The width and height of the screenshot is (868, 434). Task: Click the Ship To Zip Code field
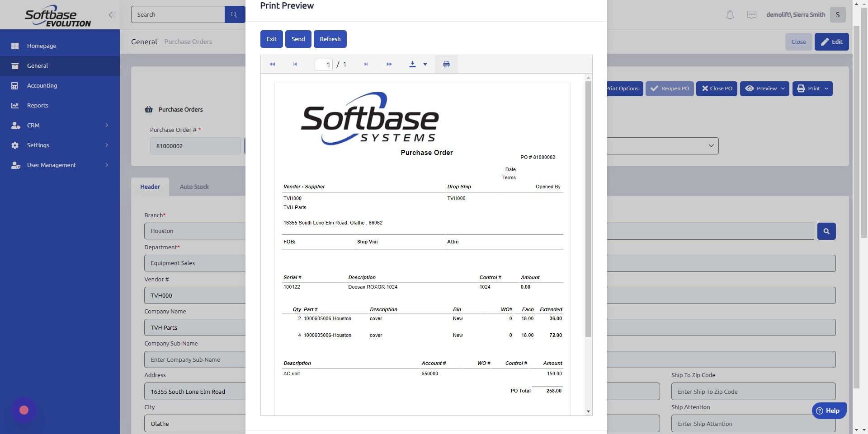point(753,392)
